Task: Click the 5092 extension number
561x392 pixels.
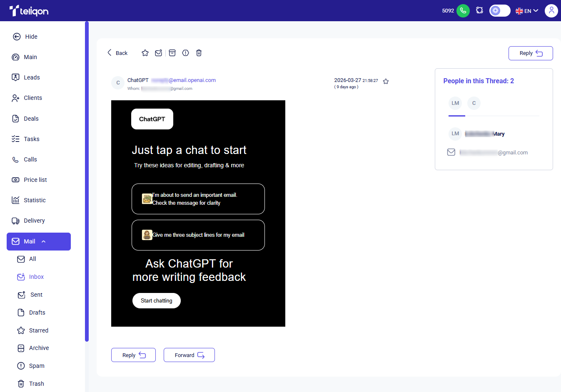Action: (x=448, y=11)
